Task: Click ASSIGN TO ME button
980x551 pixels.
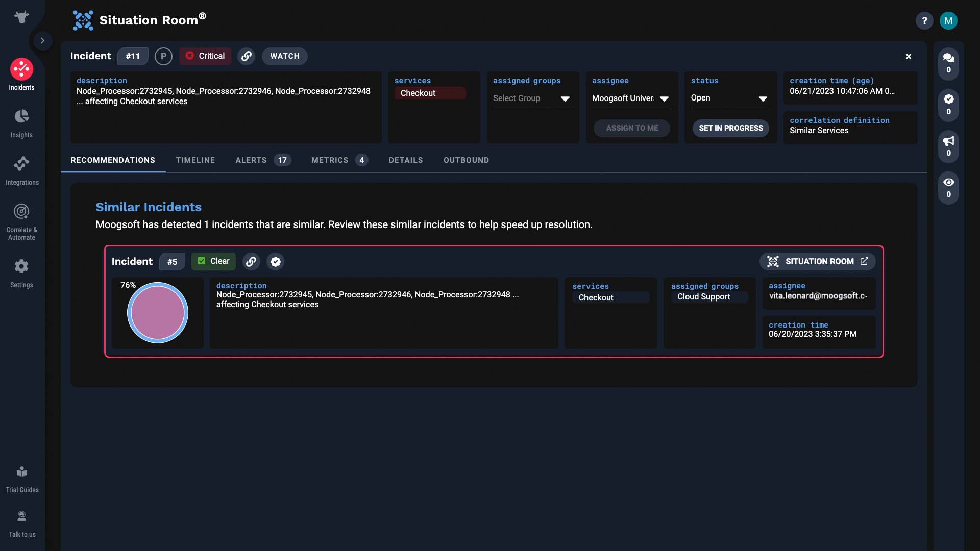Action: [x=632, y=128]
